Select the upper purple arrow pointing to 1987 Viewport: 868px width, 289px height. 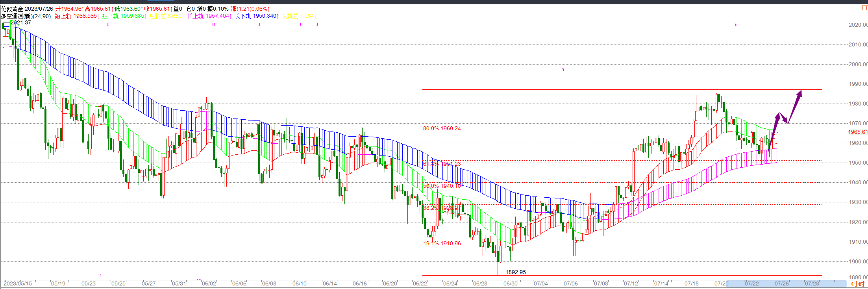pos(795,106)
